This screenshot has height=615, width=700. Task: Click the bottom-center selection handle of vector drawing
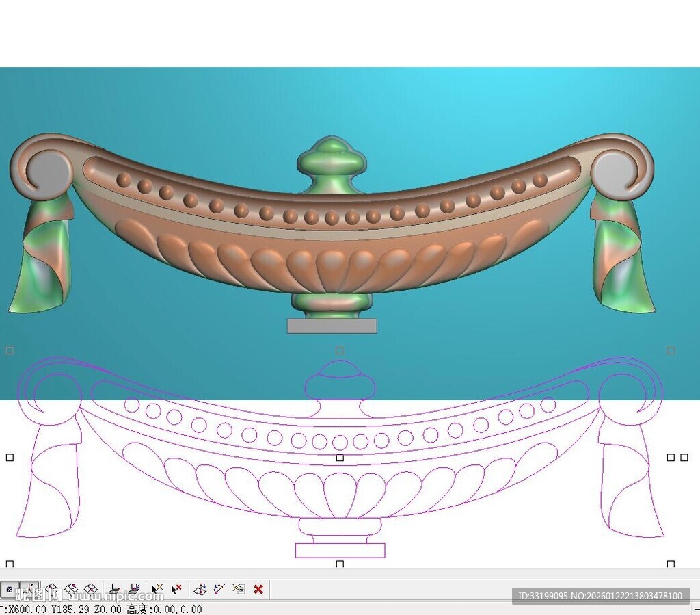[340, 564]
